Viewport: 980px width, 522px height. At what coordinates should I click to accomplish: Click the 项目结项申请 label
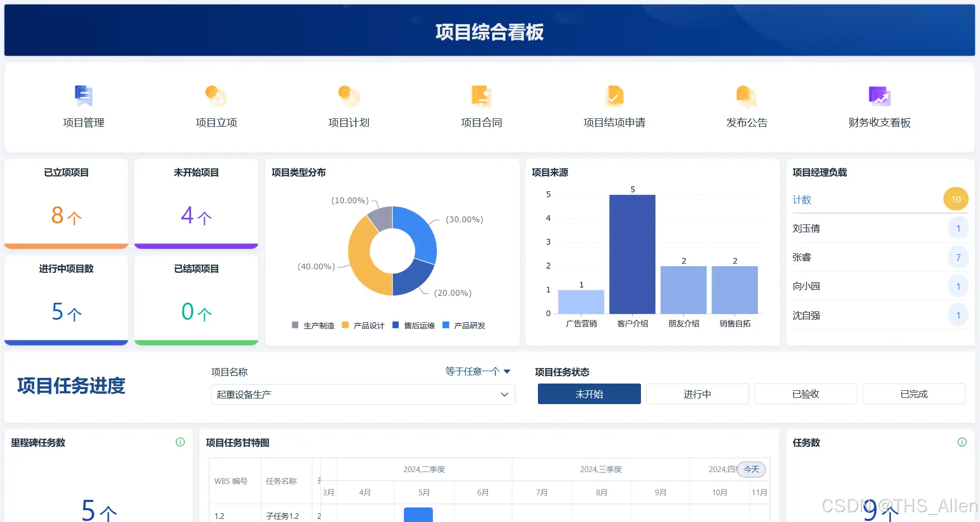[614, 123]
